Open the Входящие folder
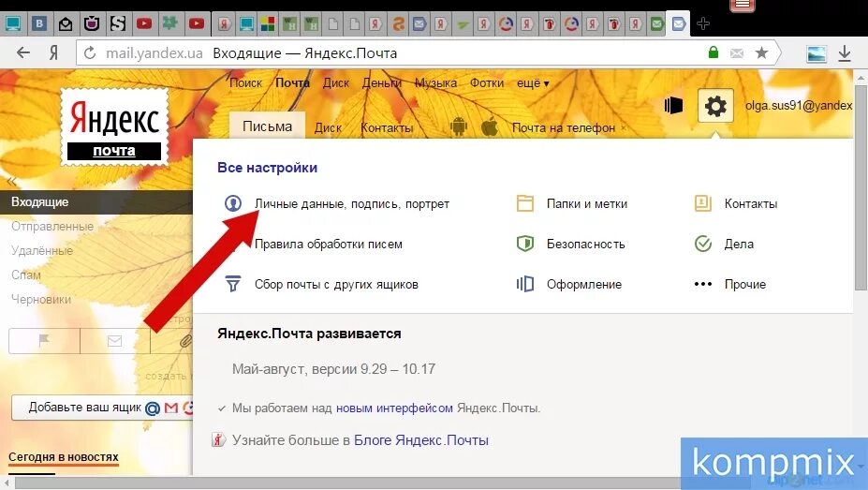Image resolution: width=868 pixels, height=490 pixels. click(x=96, y=202)
